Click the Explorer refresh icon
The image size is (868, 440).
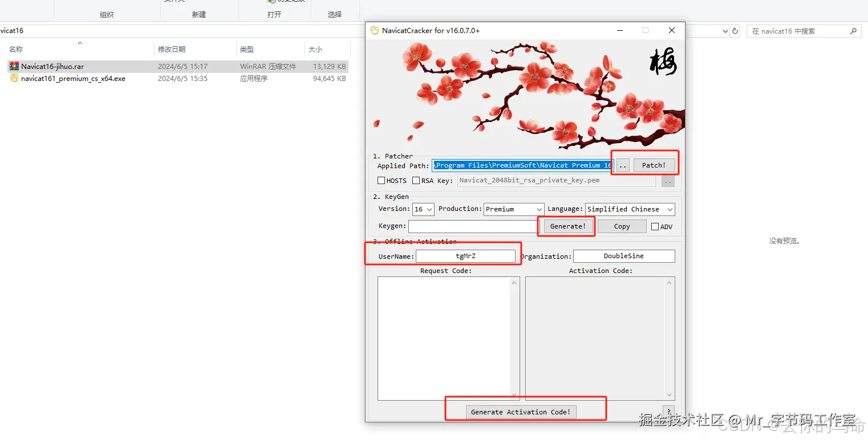tap(735, 31)
